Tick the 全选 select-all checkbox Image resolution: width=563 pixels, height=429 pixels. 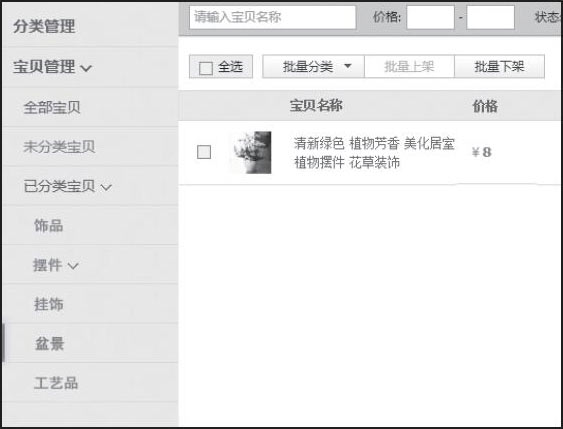[x=206, y=67]
